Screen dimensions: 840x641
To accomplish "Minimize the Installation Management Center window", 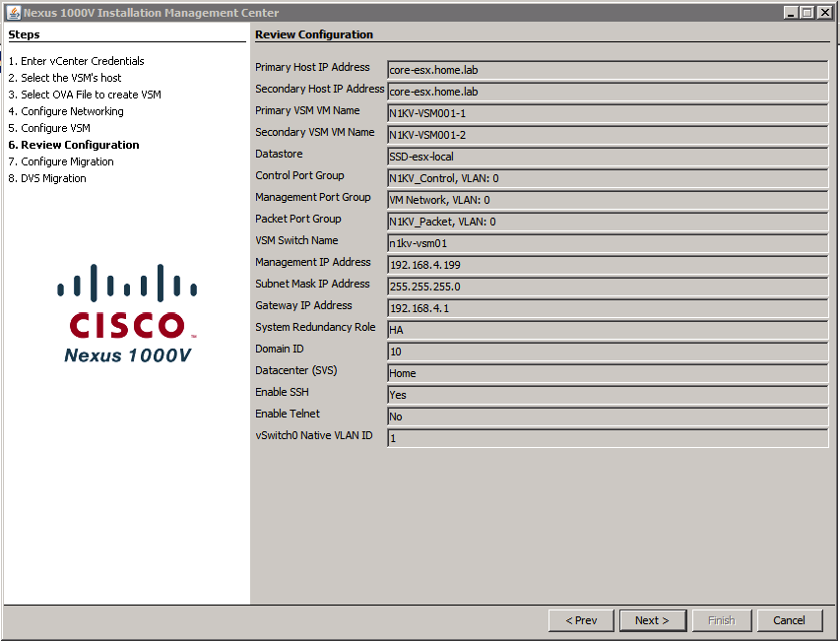I will [790, 13].
